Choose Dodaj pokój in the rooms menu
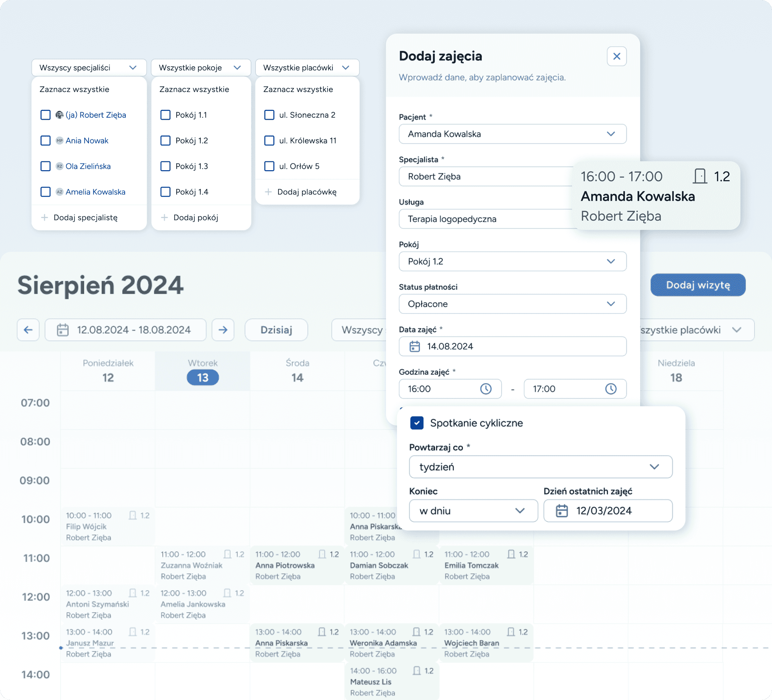 tap(195, 218)
